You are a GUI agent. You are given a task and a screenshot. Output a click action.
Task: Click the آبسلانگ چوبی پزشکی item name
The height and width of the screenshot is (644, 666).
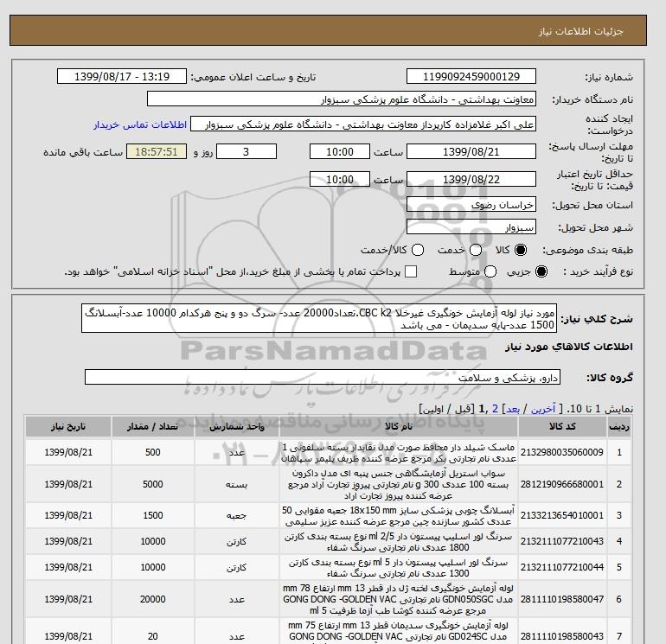click(399, 515)
